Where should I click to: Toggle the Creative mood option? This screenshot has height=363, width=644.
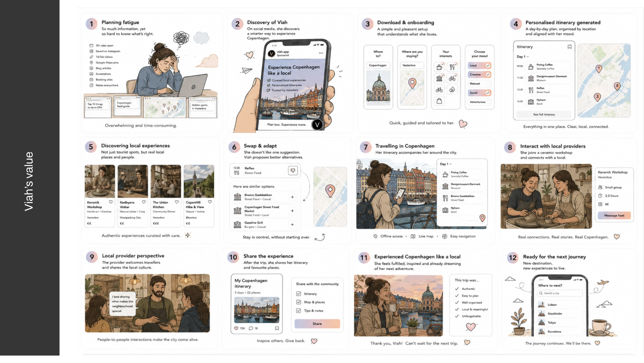[479, 74]
